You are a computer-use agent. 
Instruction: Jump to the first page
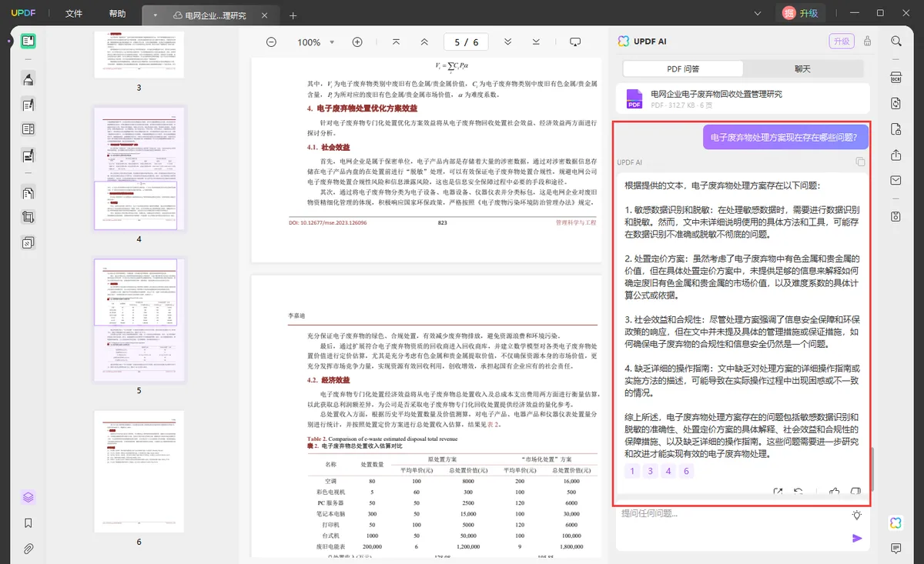pos(396,42)
